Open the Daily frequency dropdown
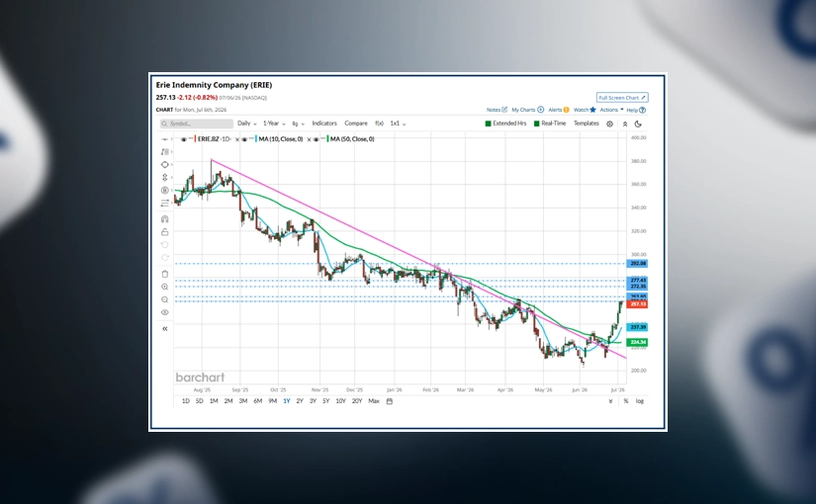Viewport: 816px width, 504px height. tap(246, 124)
